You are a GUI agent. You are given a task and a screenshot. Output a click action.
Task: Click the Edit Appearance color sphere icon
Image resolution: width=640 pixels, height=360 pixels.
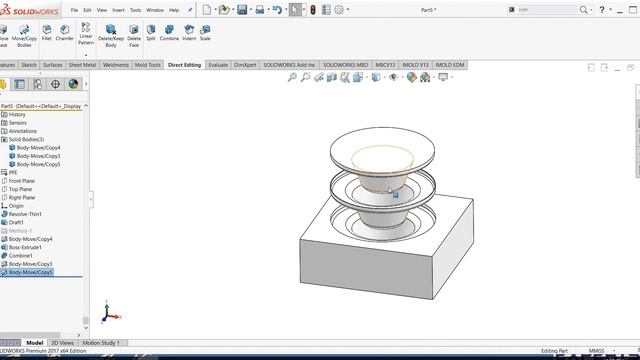411,77
